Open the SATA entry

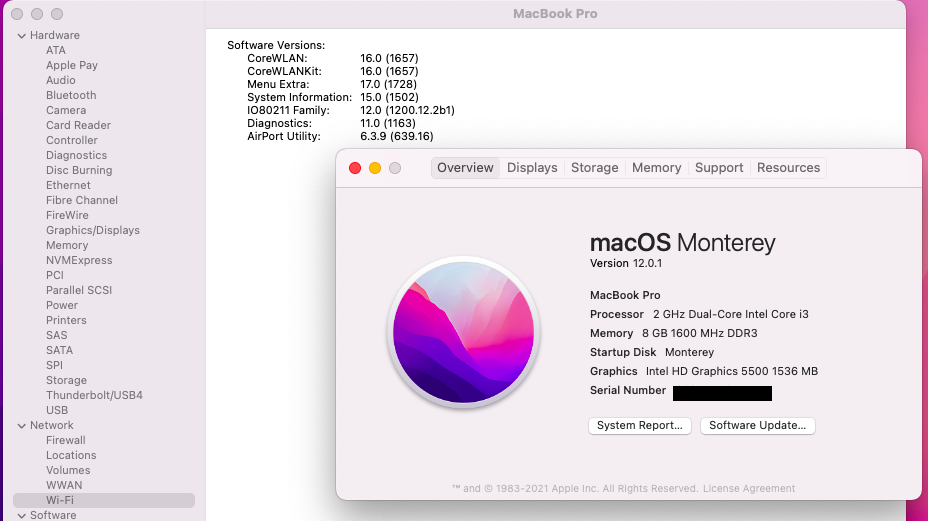click(x=59, y=350)
